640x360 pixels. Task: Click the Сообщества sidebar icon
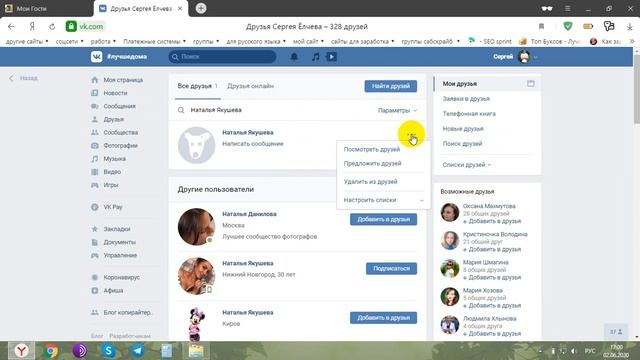tap(95, 132)
